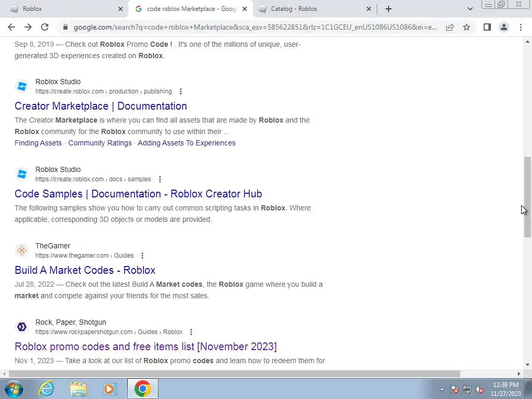Open the Action Center flag icon
Screen dimensions: 532x399
pyautogui.click(x=455, y=389)
